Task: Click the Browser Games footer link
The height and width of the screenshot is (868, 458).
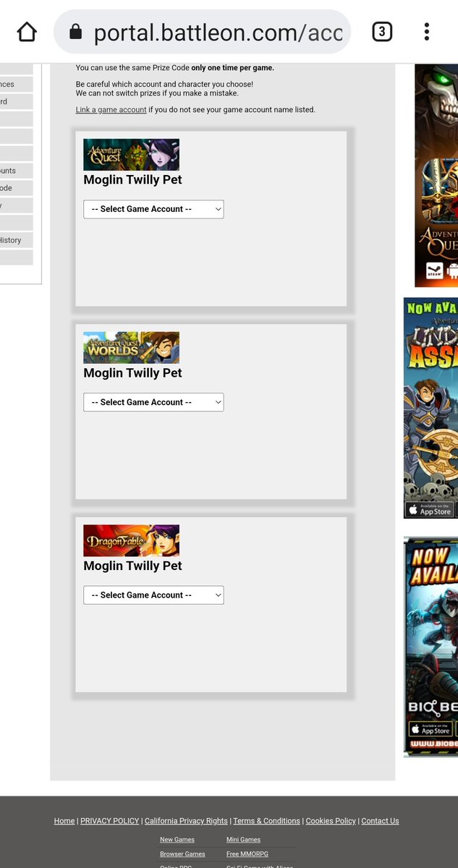Action: point(182,854)
